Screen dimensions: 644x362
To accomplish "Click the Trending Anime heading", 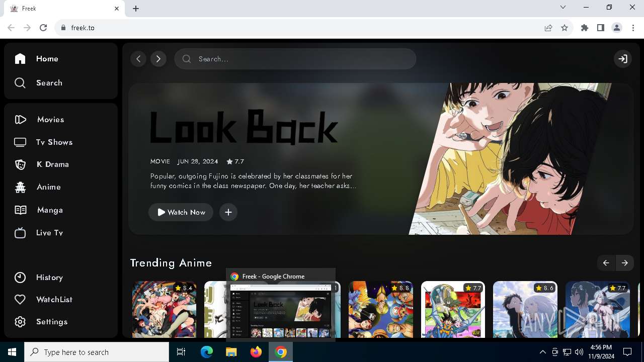I will 171,263.
